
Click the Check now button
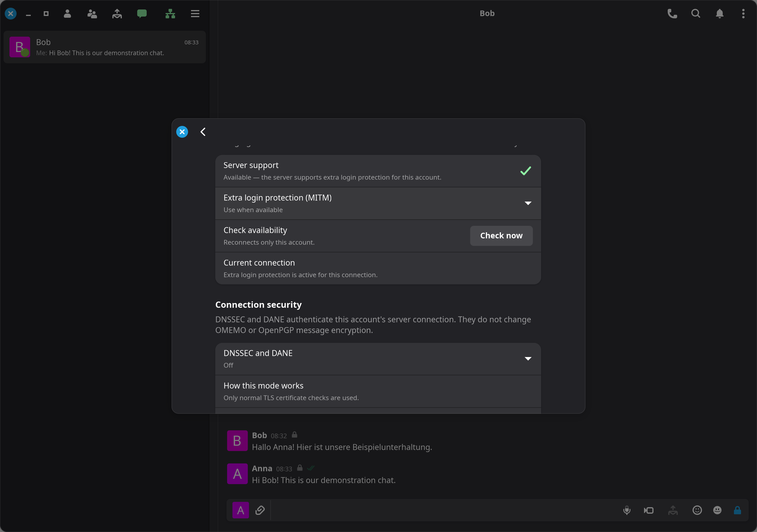[501, 236]
